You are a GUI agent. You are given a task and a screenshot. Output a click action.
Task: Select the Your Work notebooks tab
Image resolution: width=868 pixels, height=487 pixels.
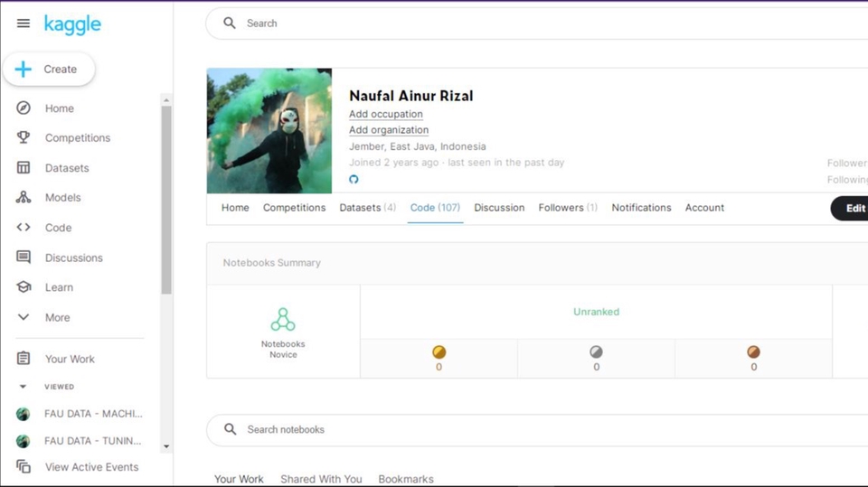pyautogui.click(x=239, y=479)
